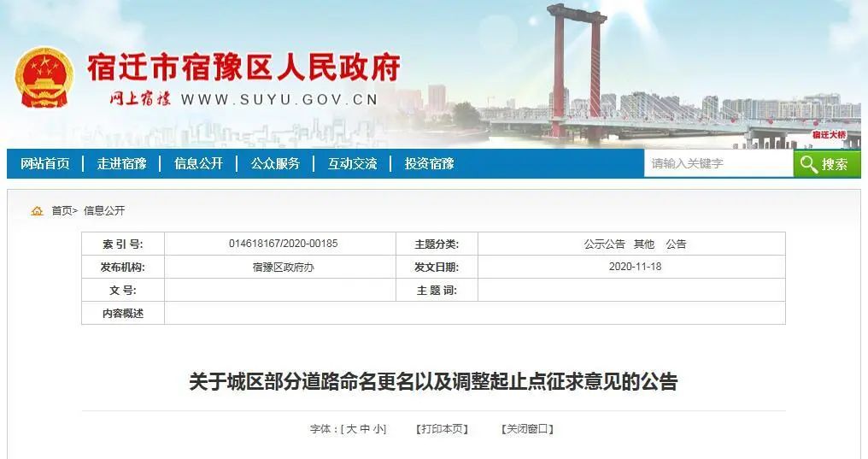Click the national emblem logo
The width and height of the screenshot is (868, 459).
[44, 78]
